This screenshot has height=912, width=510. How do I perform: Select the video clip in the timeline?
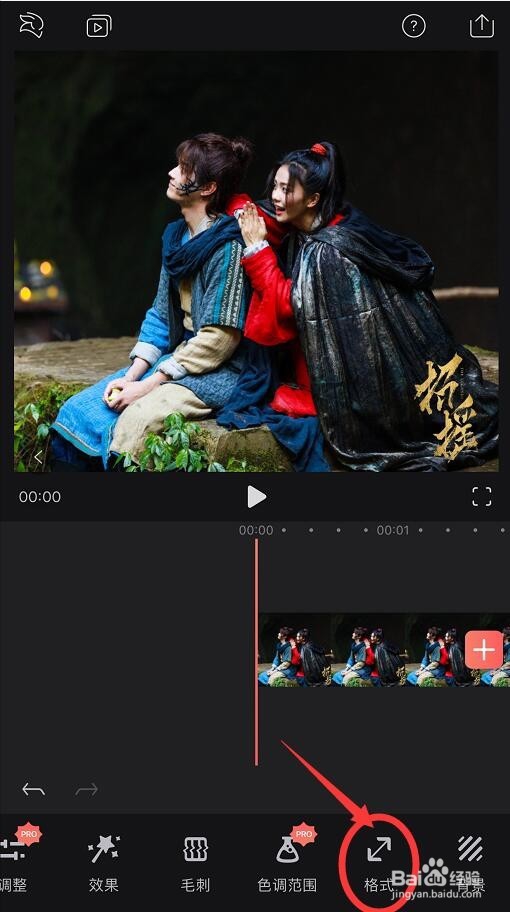click(384, 650)
